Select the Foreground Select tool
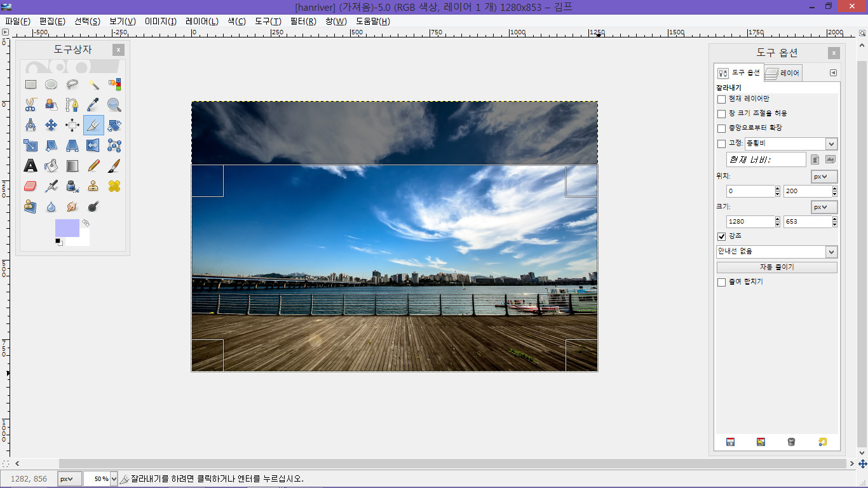The width and height of the screenshot is (868, 488). [x=51, y=105]
